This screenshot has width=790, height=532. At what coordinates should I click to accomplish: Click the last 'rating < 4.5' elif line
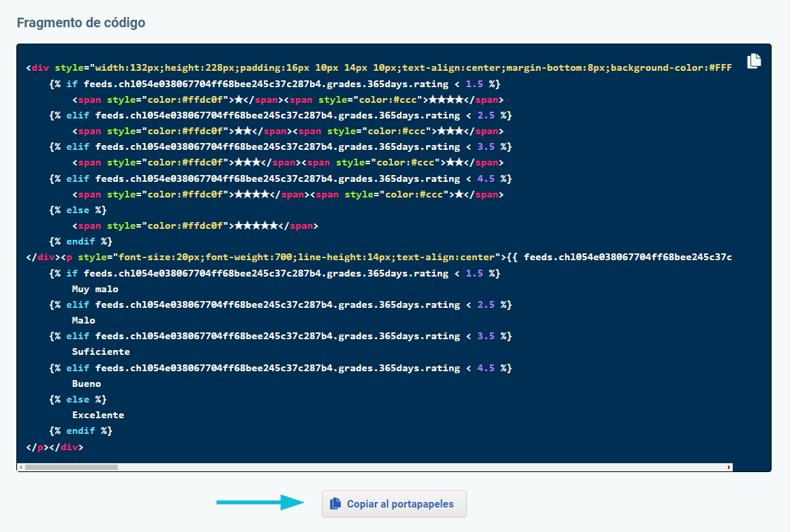click(281, 368)
